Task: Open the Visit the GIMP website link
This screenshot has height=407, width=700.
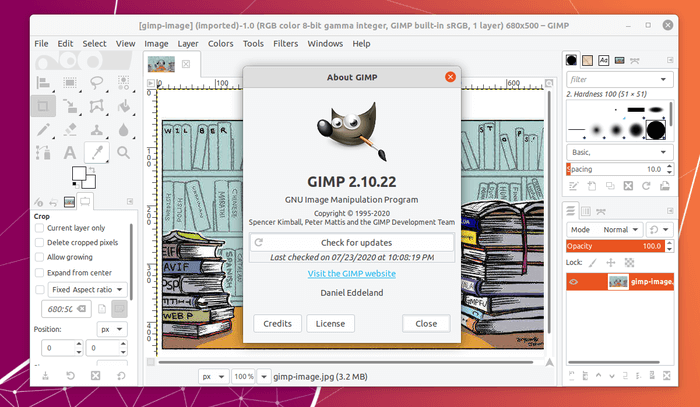Action: [352, 274]
